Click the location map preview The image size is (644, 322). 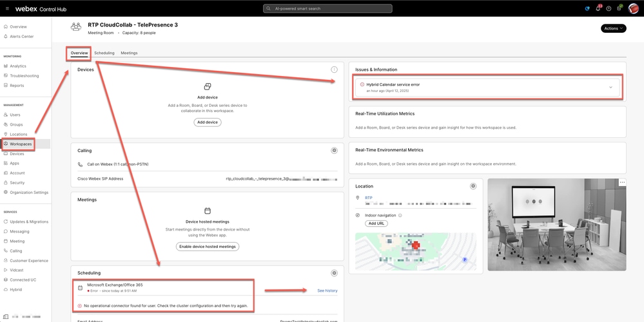click(x=416, y=252)
